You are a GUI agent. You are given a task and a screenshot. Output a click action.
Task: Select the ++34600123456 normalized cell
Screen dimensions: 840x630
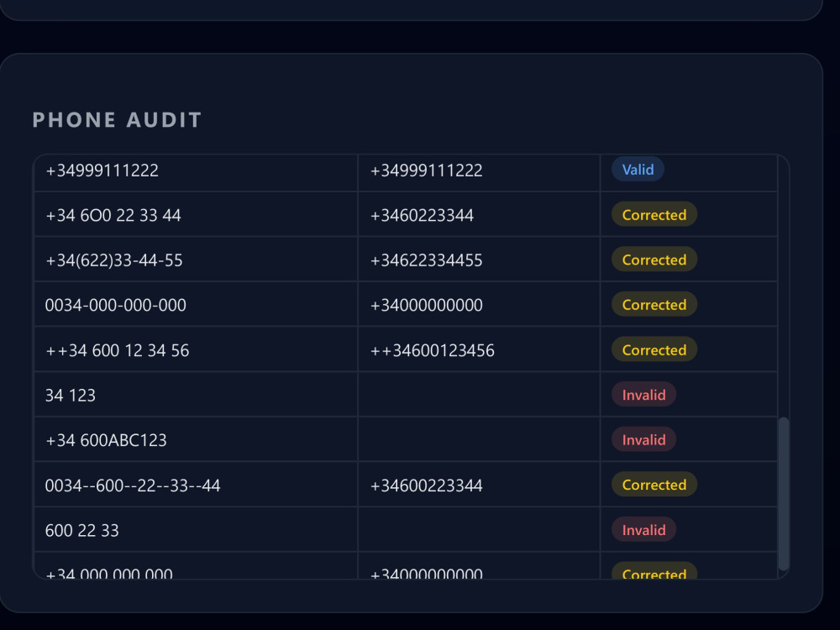[x=479, y=349]
